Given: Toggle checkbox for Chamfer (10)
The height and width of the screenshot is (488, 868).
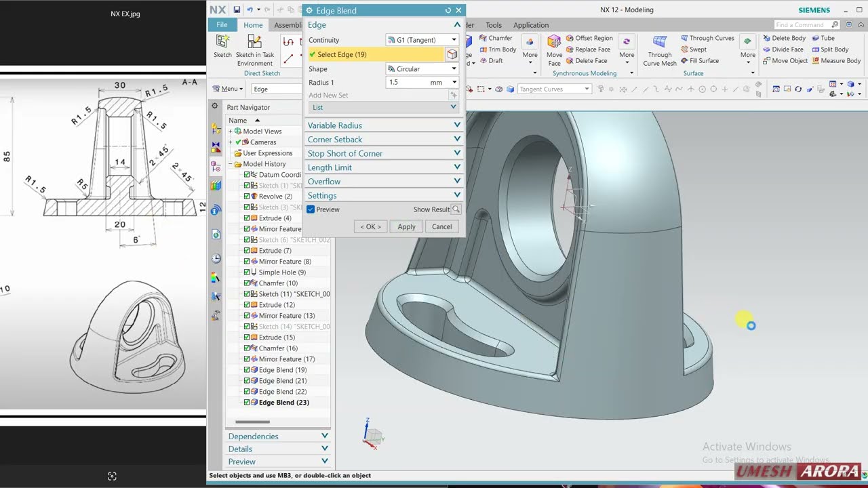Looking at the screenshot, I should click(247, 283).
